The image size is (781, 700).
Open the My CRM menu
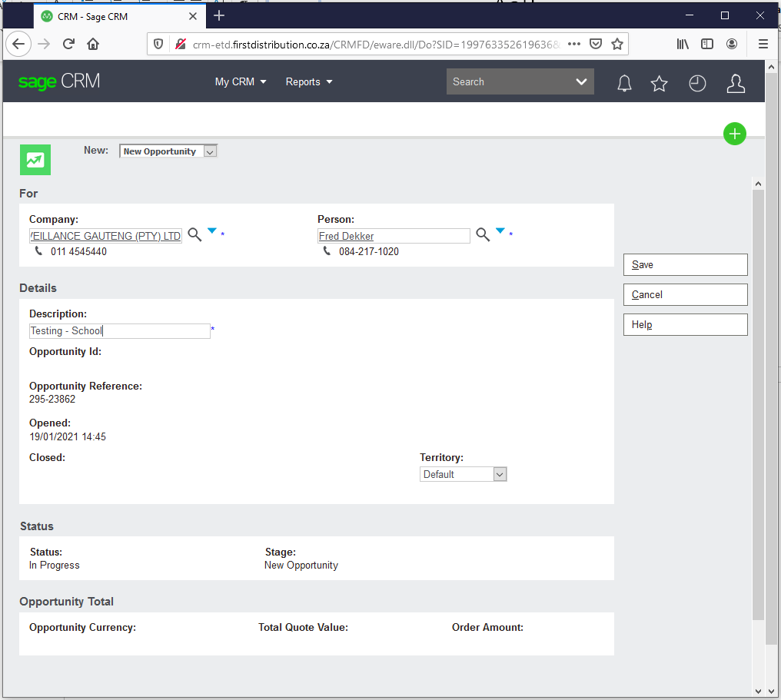coord(241,82)
